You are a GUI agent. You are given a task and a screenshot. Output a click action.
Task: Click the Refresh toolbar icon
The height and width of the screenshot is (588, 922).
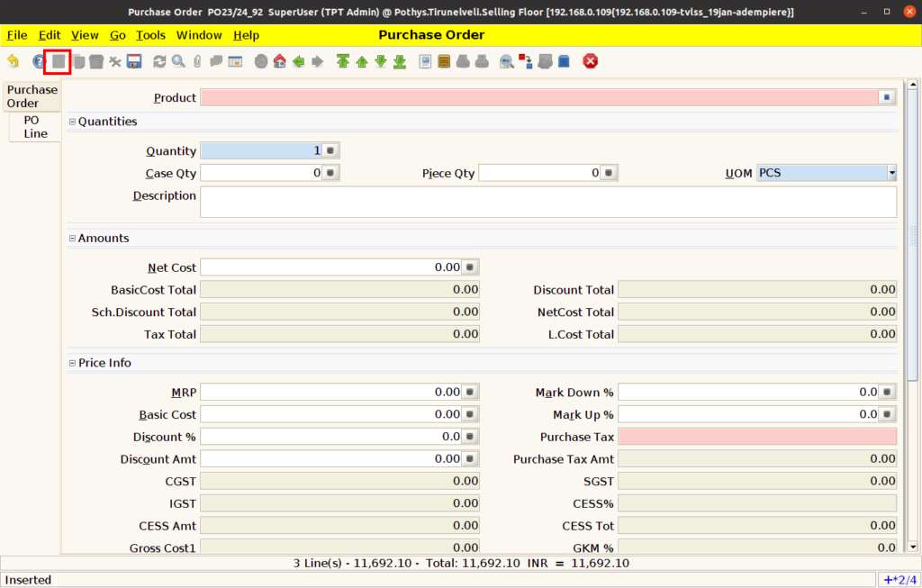[x=159, y=61]
